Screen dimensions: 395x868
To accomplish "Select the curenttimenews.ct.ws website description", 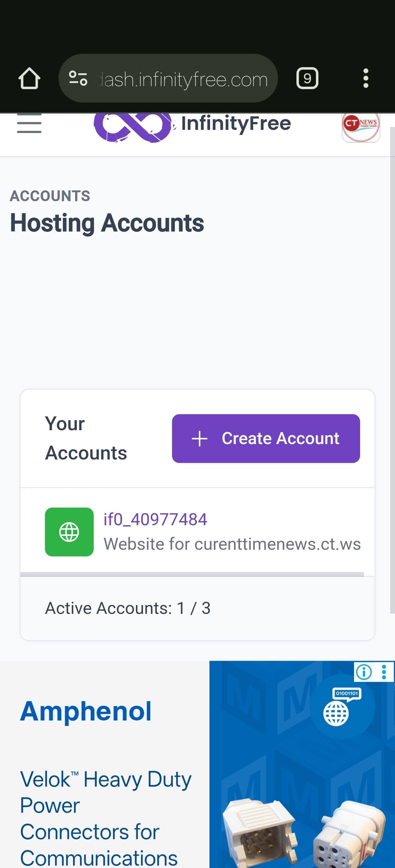I will (232, 544).
